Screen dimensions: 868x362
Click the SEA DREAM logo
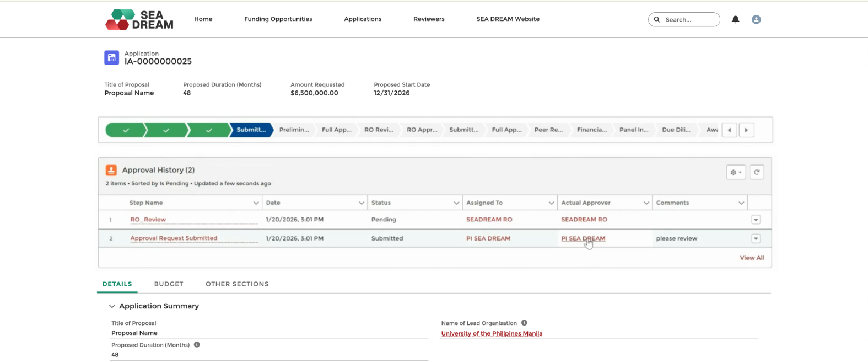pos(139,19)
